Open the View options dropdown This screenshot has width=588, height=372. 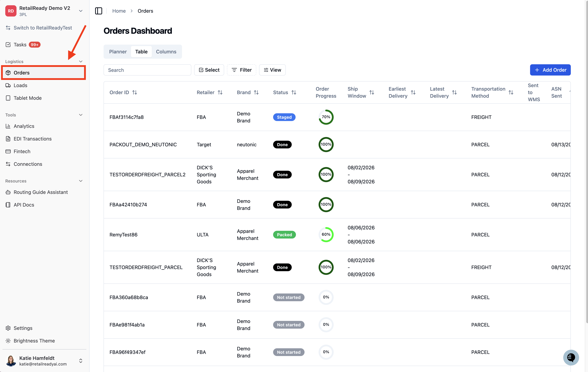272,70
